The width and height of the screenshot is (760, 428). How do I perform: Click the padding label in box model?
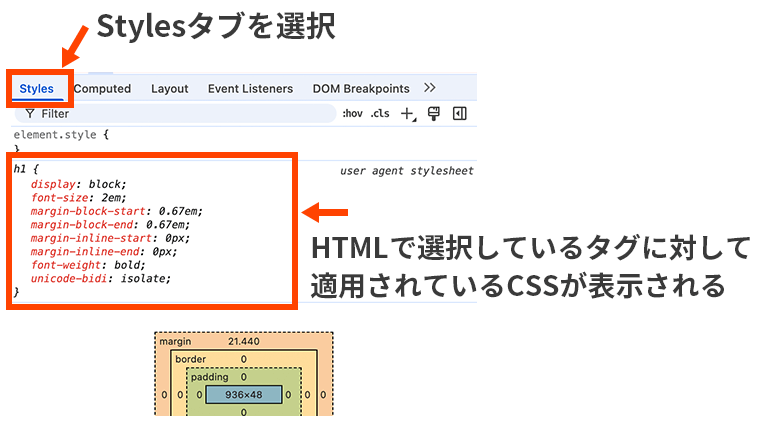click(x=209, y=377)
